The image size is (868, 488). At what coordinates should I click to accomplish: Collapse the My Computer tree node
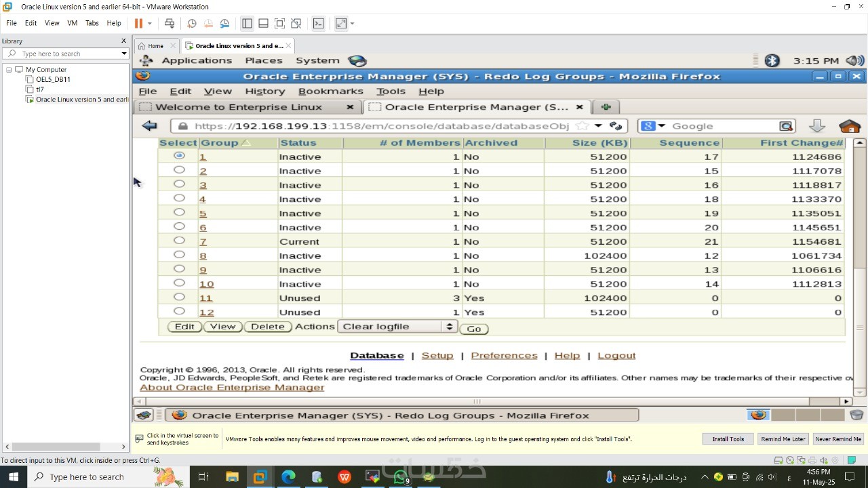pos(9,70)
